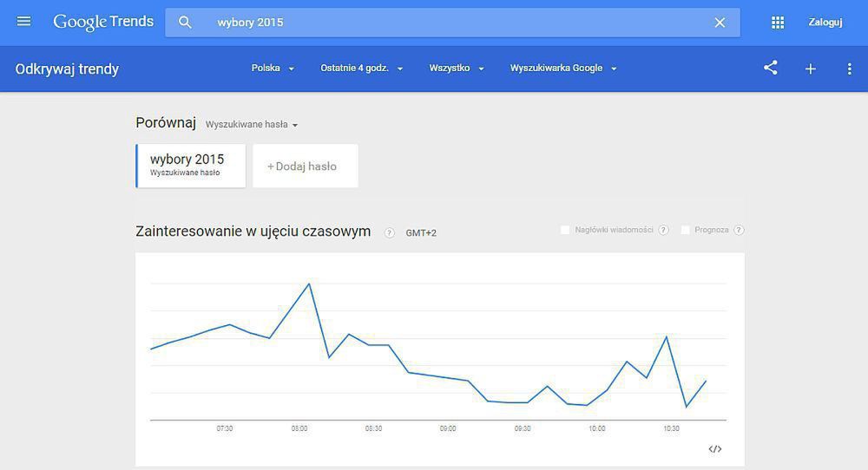Expand the Wszystko categories dropdown
868x470 pixels.
[x=456, y=69]
